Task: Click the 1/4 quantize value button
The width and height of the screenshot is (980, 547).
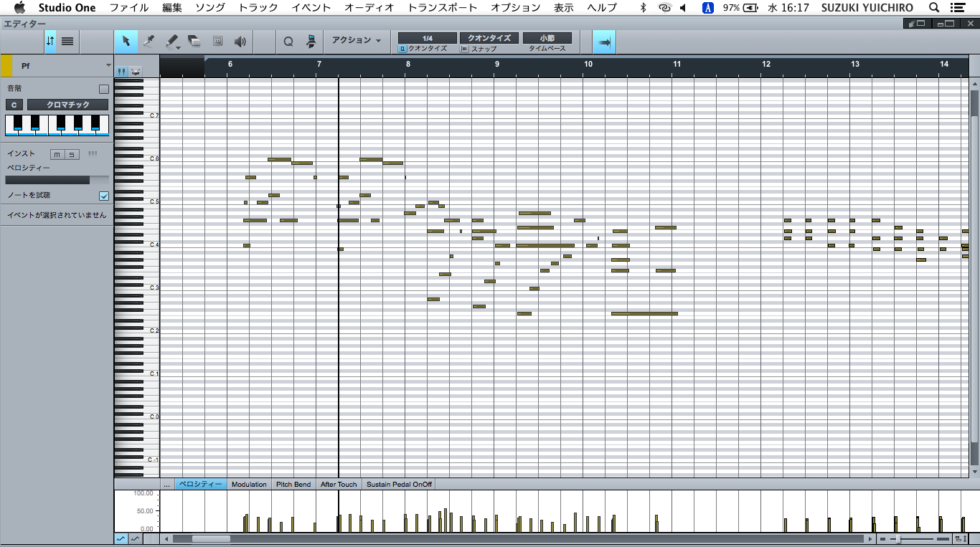Action: click(x=428, y=38)
